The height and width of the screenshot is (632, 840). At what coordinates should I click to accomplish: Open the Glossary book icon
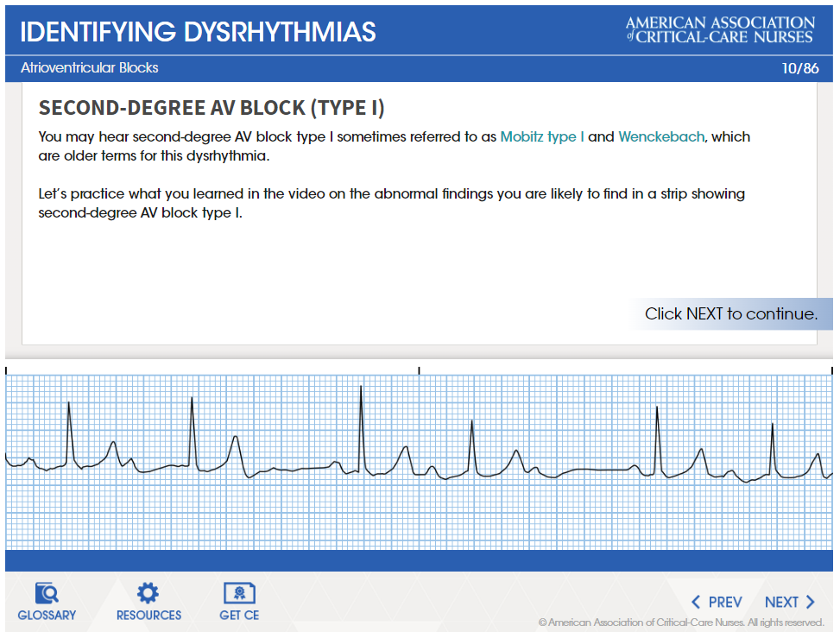[47, 593]
